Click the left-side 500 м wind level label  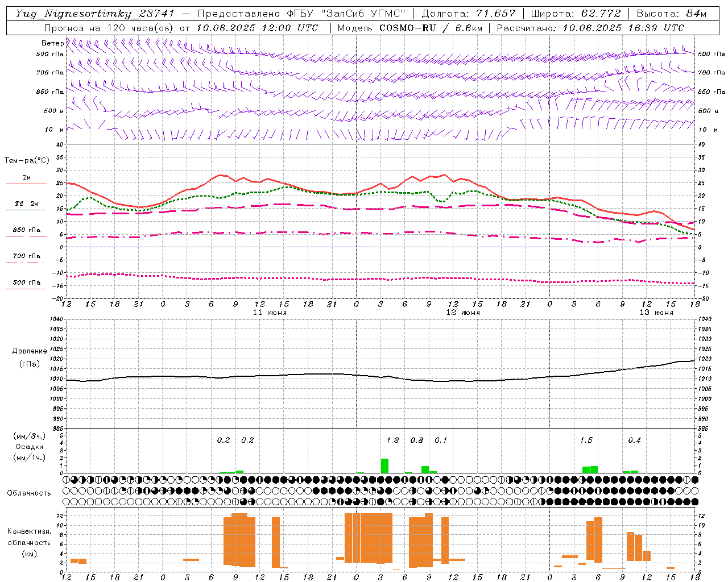point(54,111)
